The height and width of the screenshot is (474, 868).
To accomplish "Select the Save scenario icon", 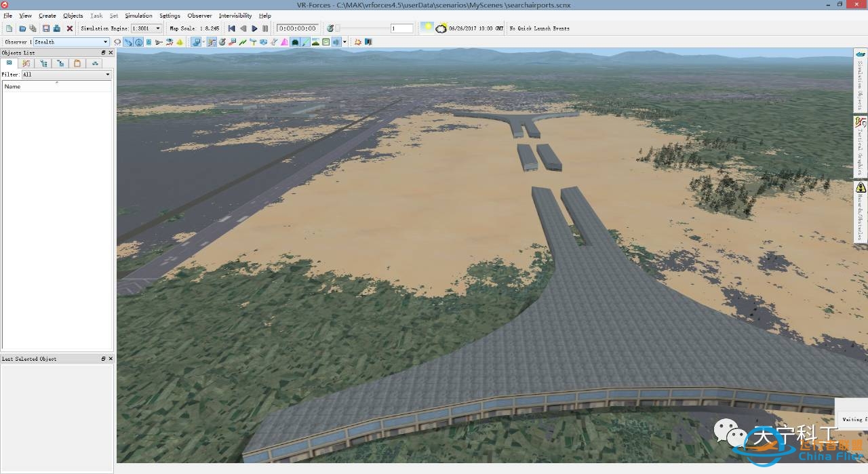I will (45, 28).
